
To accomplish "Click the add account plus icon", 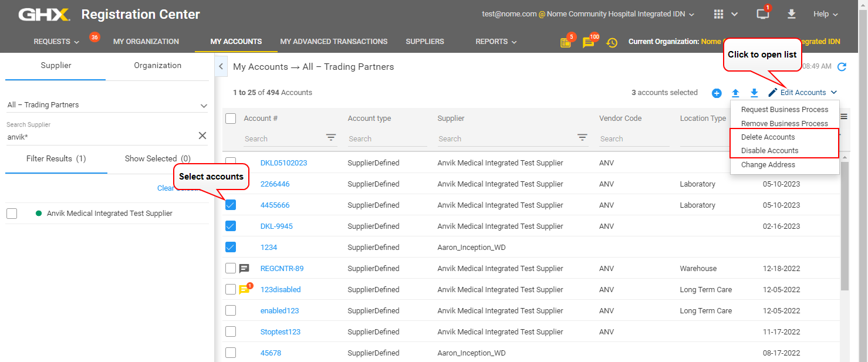I will tap(717, 93).
